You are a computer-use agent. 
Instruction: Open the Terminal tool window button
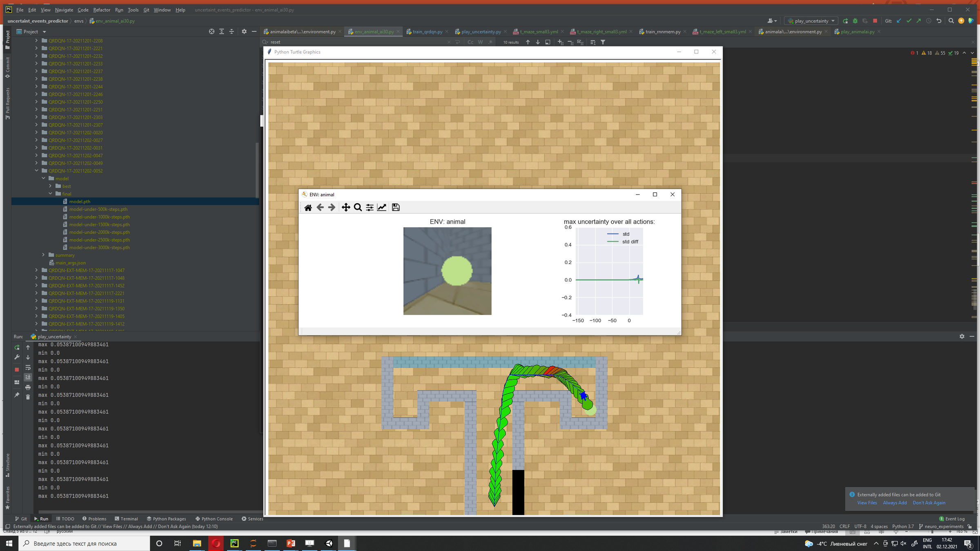point(126,519)
